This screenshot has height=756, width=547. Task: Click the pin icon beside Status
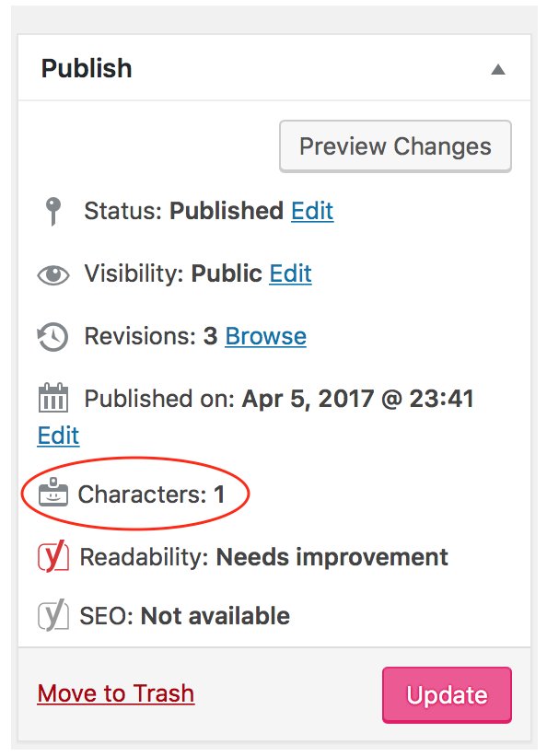(53, 211)
